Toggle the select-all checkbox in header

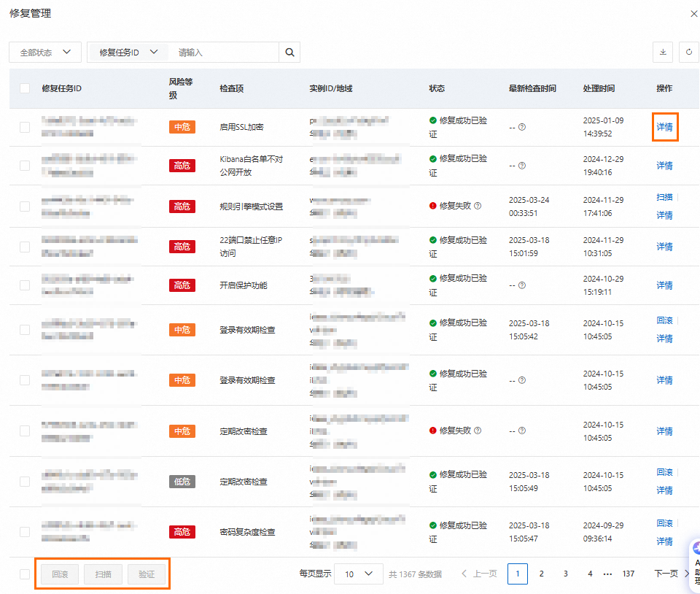[25, 88]
